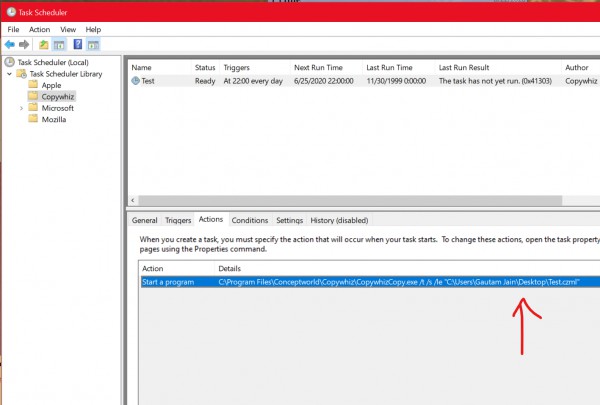Click the Task Scheduler (Local) clock icon
This screenshot has width=600, height=405.
(x=10, y=62)
